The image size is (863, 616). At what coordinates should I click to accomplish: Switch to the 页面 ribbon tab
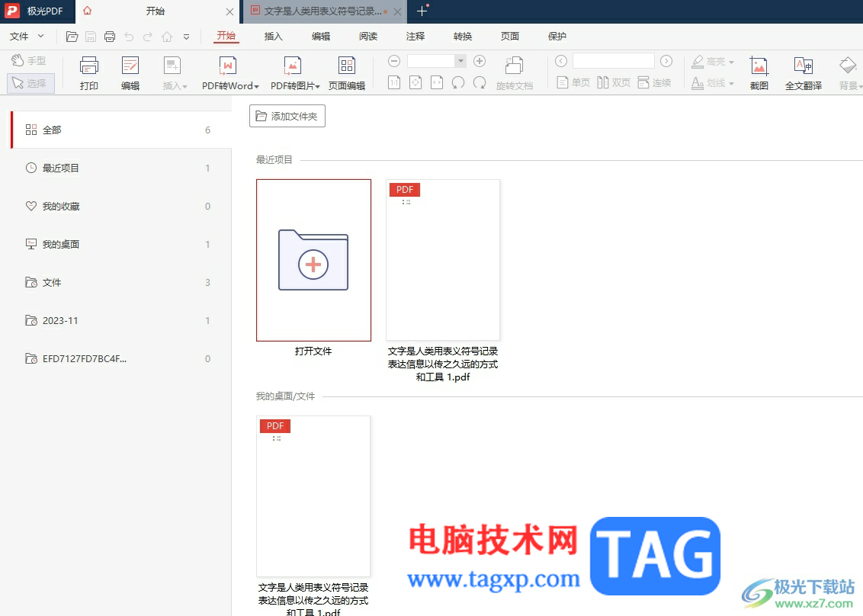(x=510, y=37)
